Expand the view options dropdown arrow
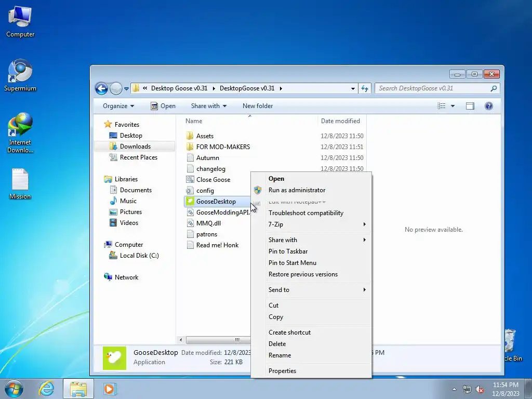 (453, 106)
